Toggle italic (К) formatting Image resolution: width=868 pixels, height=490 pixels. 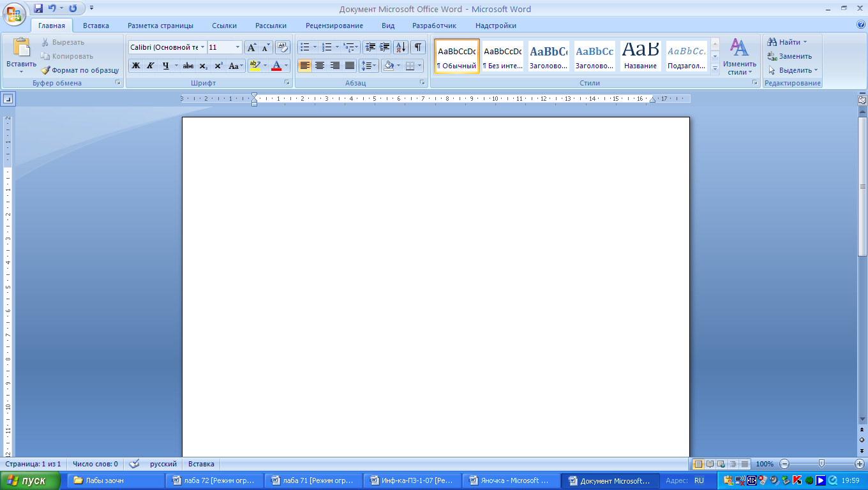pos(151,65)
